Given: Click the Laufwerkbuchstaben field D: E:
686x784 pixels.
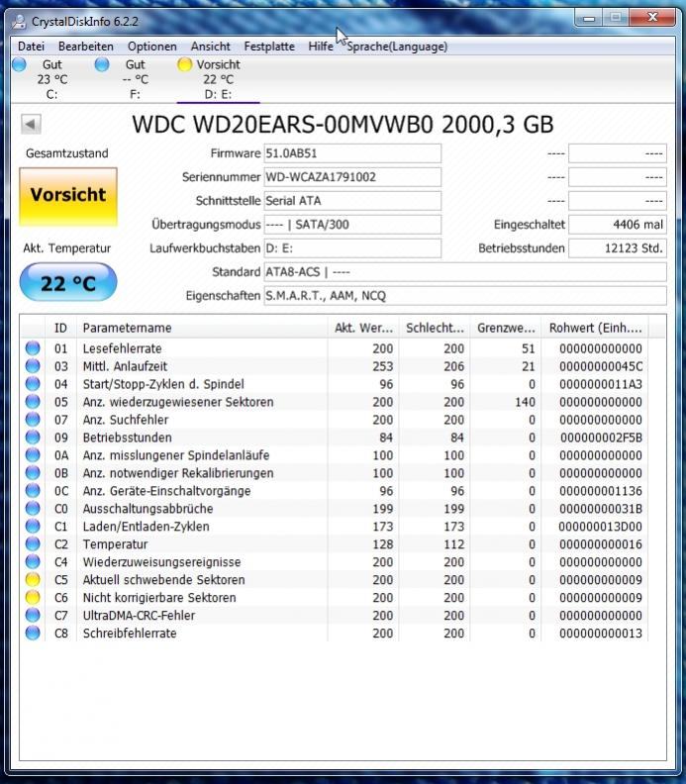Looking at the screenshot, I should coord(352,248).
